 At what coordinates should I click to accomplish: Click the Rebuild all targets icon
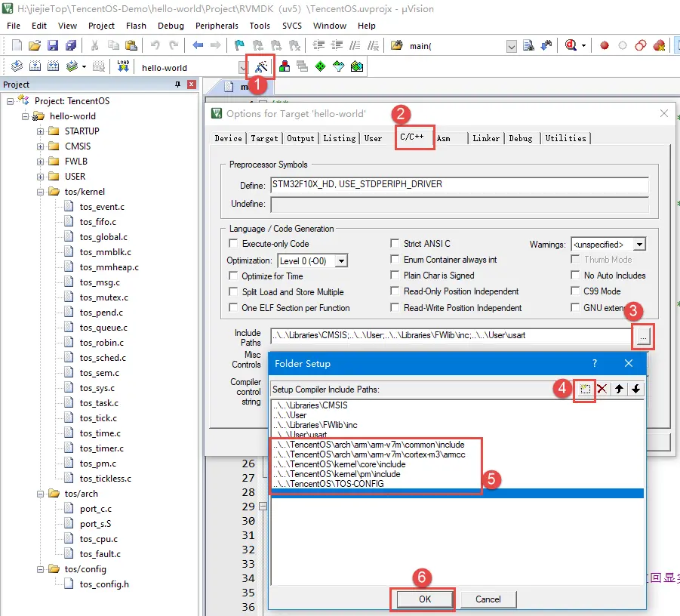click(x=53, y=66)
